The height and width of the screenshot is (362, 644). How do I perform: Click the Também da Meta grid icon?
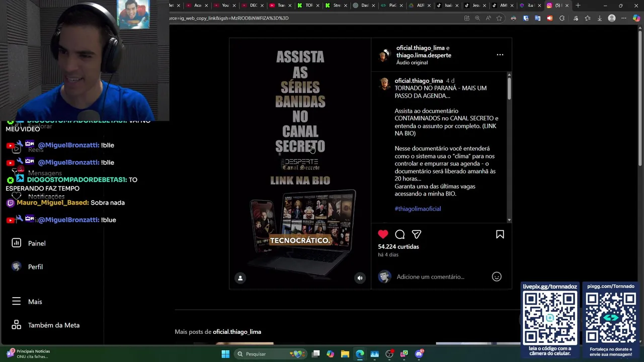pyautogui.click(x=16, y=325)
